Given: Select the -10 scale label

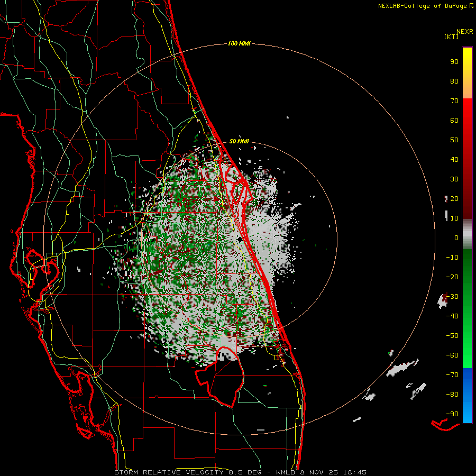Looking at the screenshot, I should [x=452, y=258].
